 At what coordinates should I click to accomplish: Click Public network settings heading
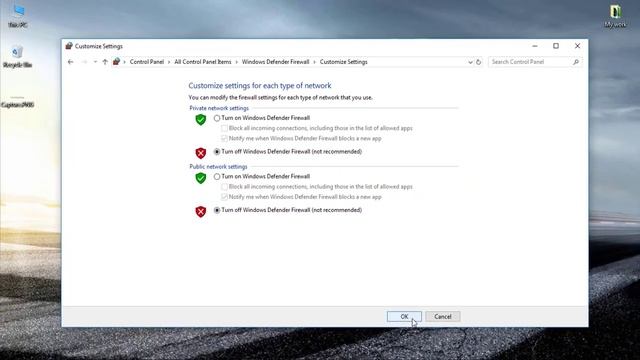(218, 167)
